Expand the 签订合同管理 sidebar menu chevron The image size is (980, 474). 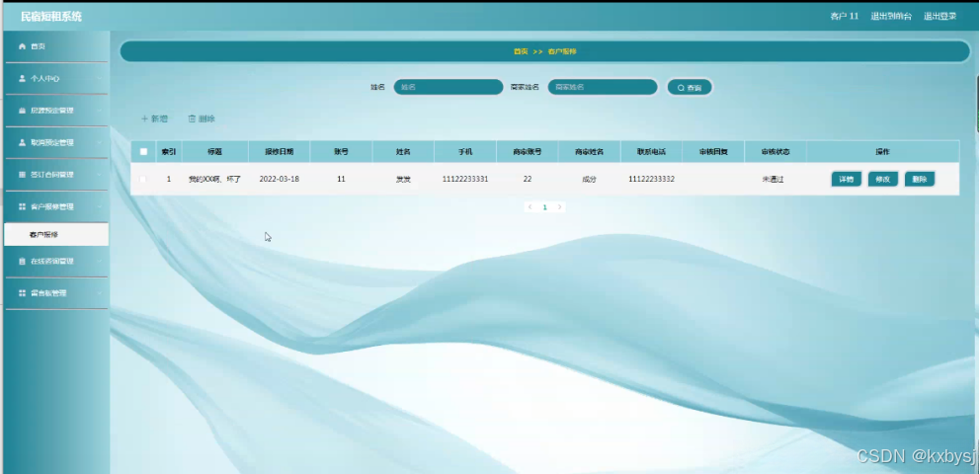coord(99,175)
